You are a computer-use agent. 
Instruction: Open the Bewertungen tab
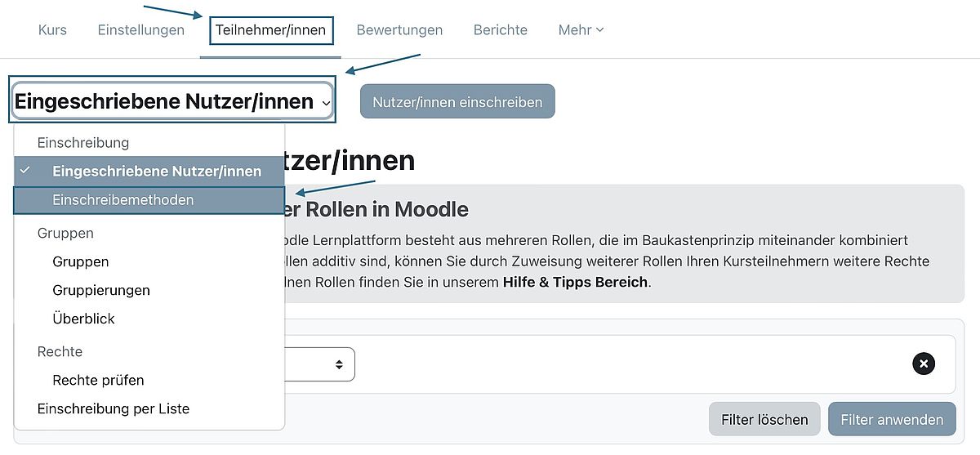tap(399, 29)
